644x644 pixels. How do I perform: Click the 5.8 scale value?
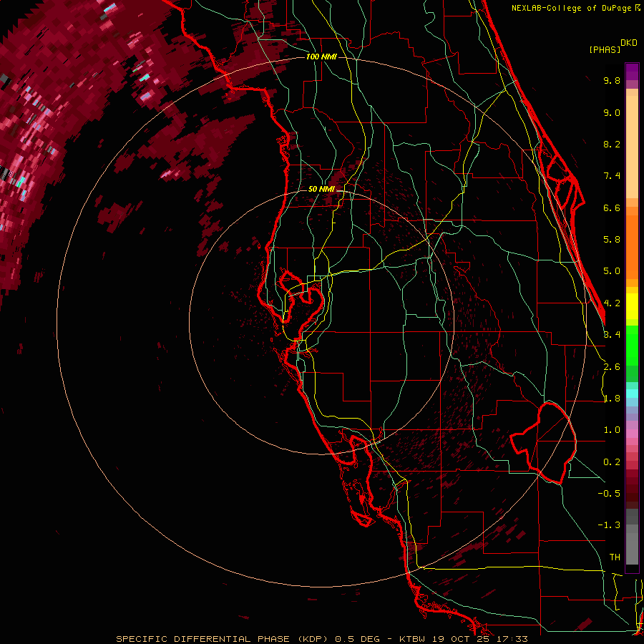pos(612,240)
